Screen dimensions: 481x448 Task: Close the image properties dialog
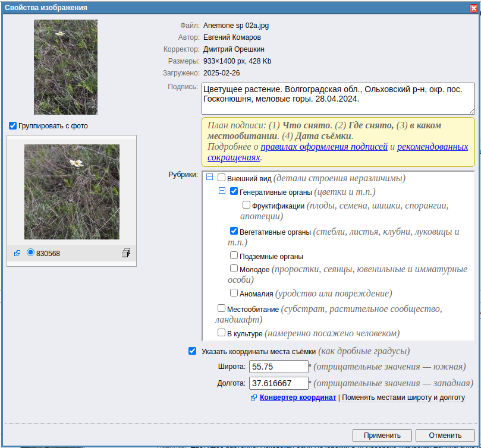[x=474, y=8]
